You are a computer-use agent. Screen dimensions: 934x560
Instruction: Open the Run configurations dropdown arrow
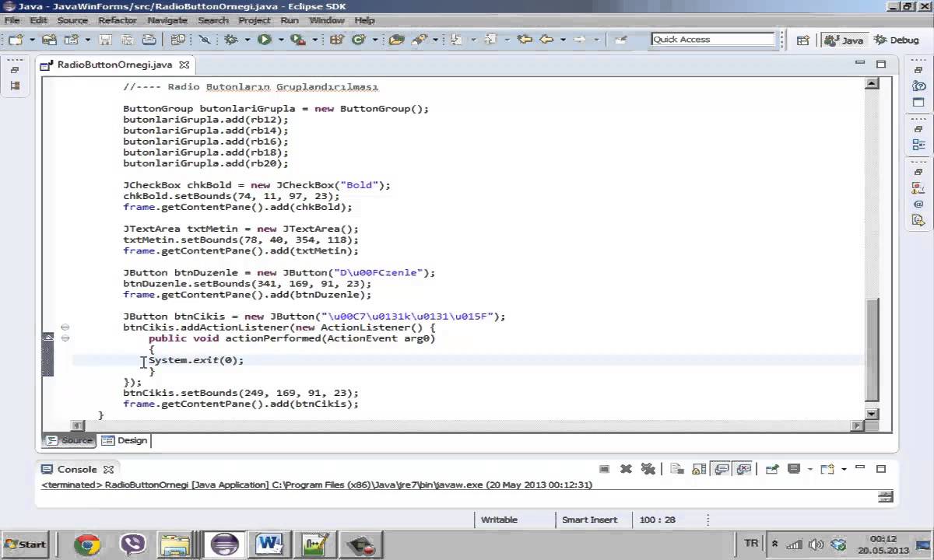click(x=280, y=39)
